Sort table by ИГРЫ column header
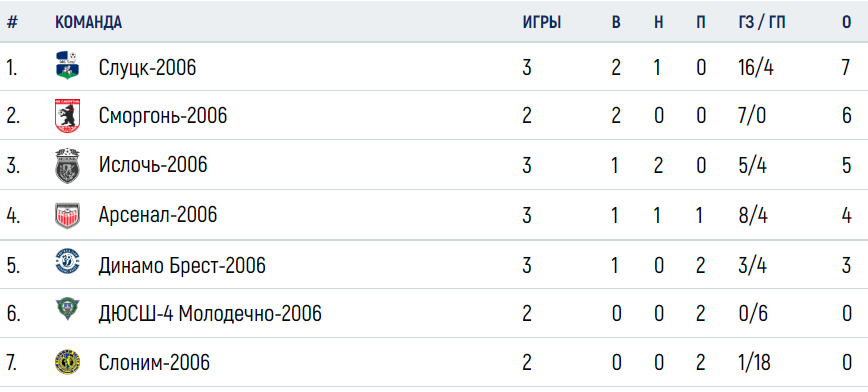This screenshot has width=868, height=392. click(542, 22)
